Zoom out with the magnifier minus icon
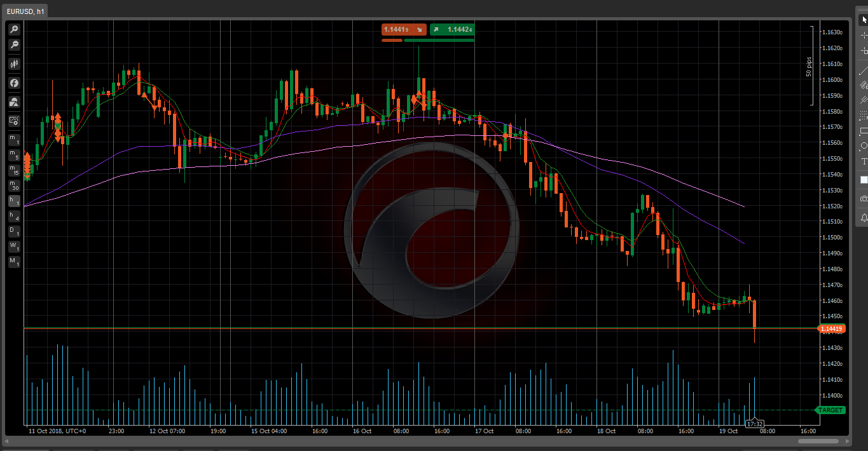The width and height of the screenshot is (868, 451). [14, 45]
